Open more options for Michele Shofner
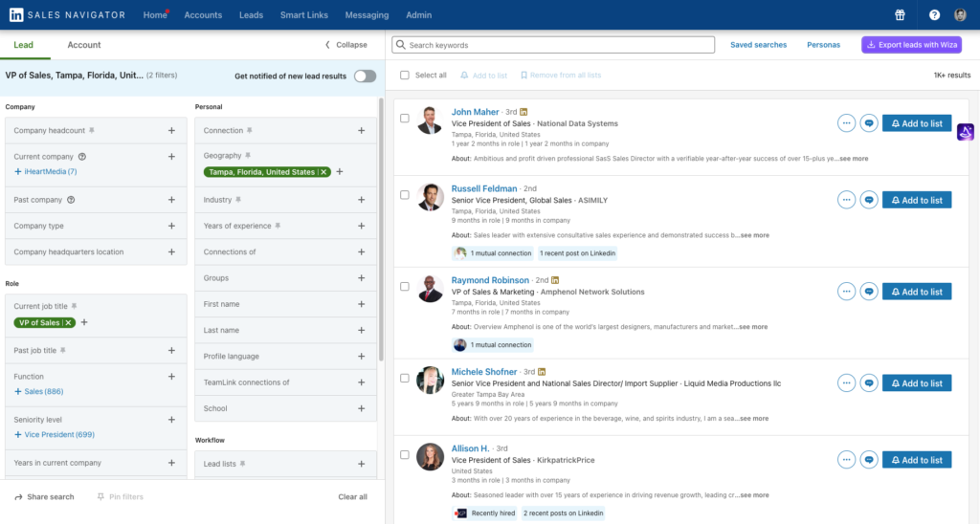This screenshot has width=980, height=524. point(846,382)
